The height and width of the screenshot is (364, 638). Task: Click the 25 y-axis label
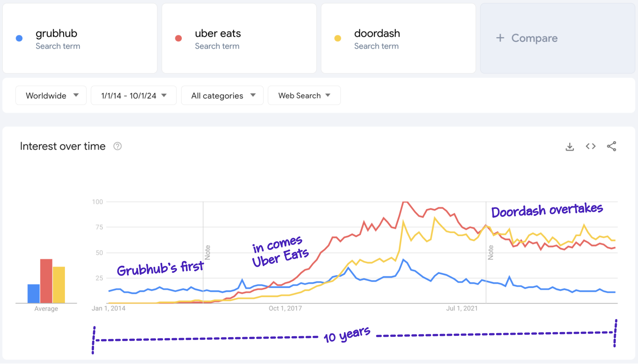pos(99,278)
